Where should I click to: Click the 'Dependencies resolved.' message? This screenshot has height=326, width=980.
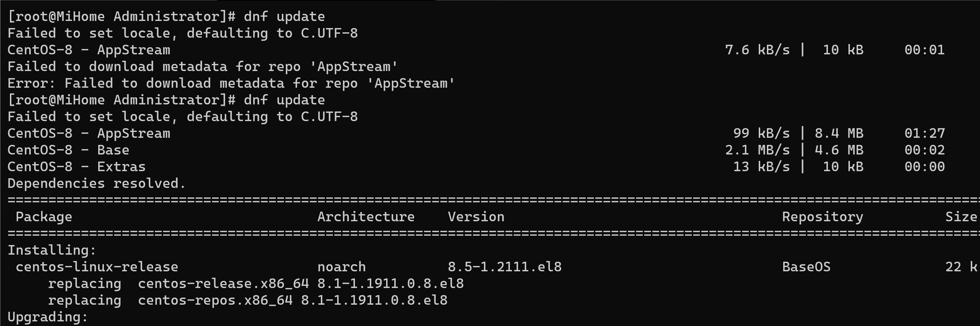coord(97,183)
